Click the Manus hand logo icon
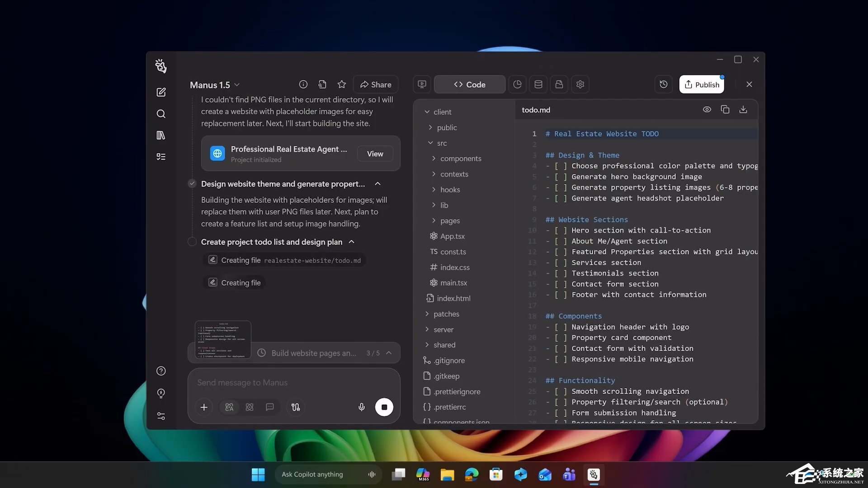This screenshot has height=488, width=868. 161,66
